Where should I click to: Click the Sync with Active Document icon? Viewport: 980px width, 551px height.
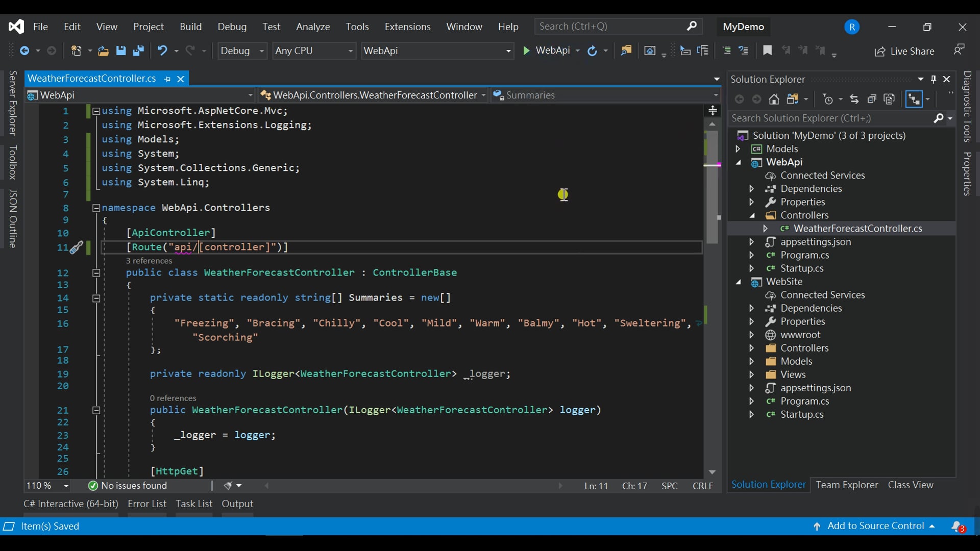854,99
